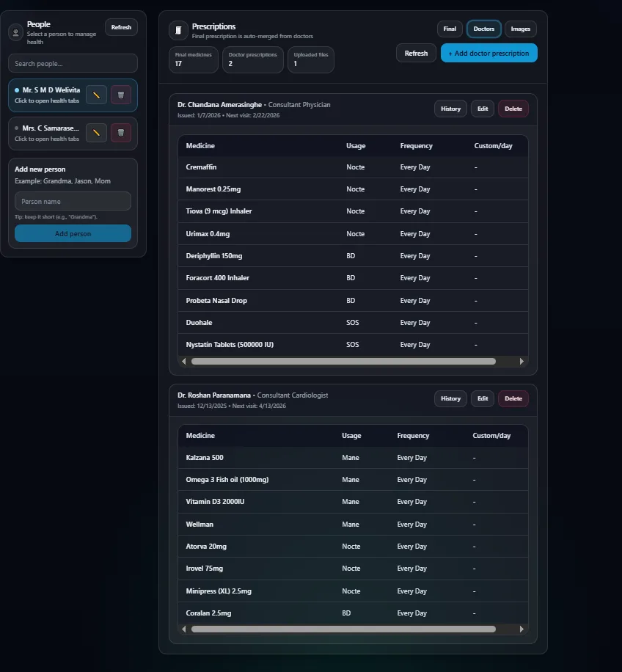Viewport: 622px width, 672px height.
Task: Switch to the Images tab
Action: click(520, 29)
